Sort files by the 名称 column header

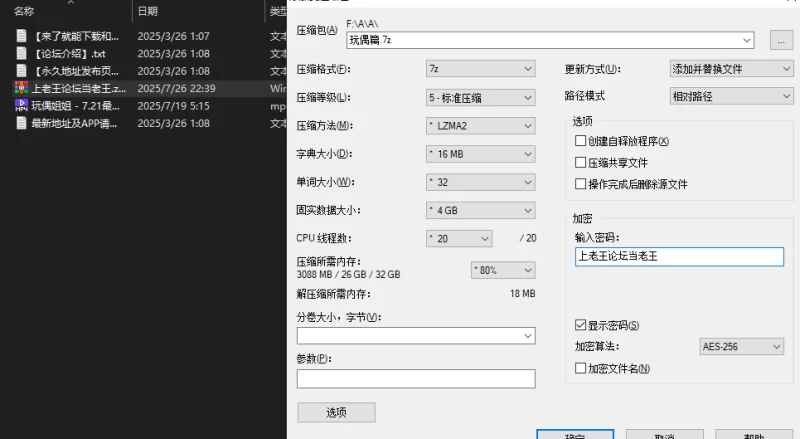(23, 11)
